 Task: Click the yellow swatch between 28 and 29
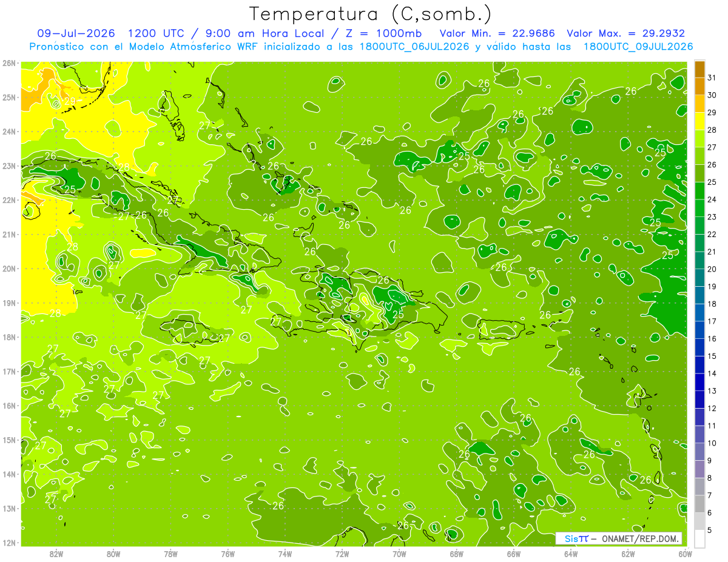[700, 121]
